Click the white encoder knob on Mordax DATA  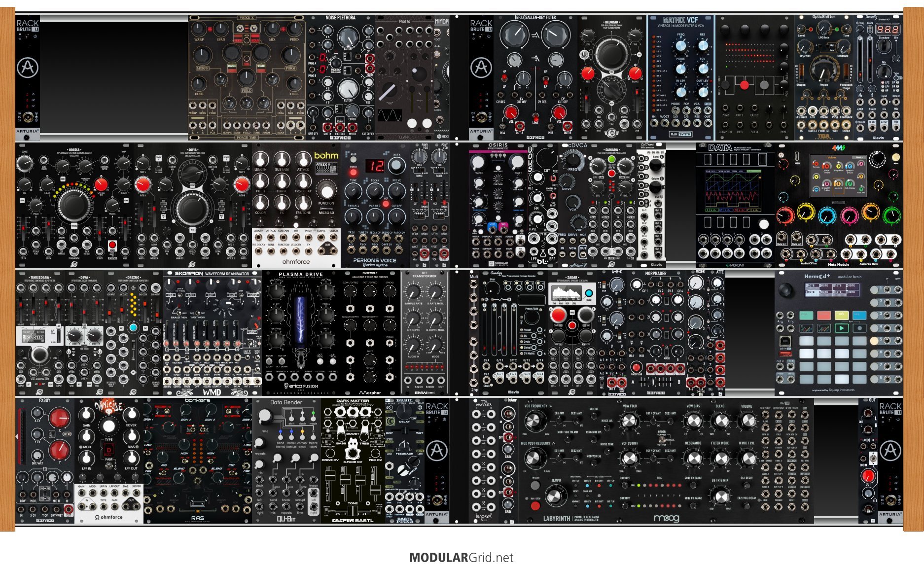point(763,224)
